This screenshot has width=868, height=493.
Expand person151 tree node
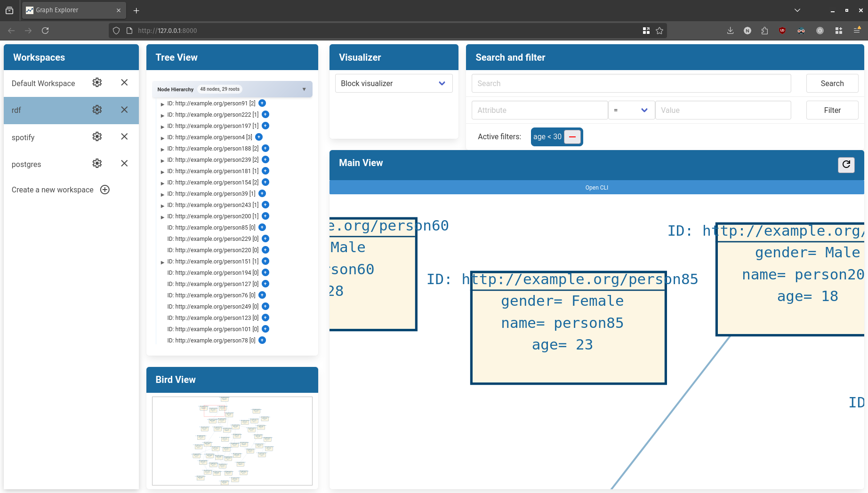[x=162, y=262]
